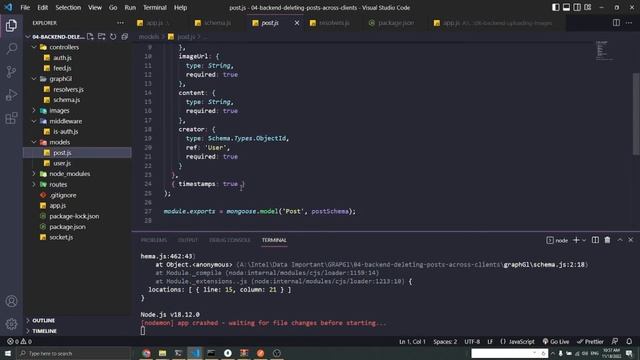
Task: Click the Windows taskbar search box
Action: click(x=74, y=353)
